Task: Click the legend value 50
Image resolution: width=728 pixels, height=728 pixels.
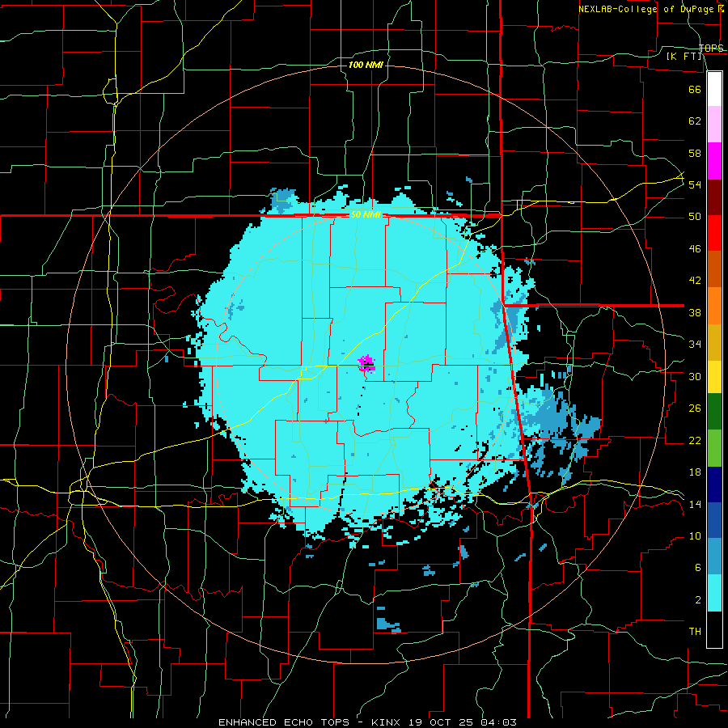Action: pos(695,217)
